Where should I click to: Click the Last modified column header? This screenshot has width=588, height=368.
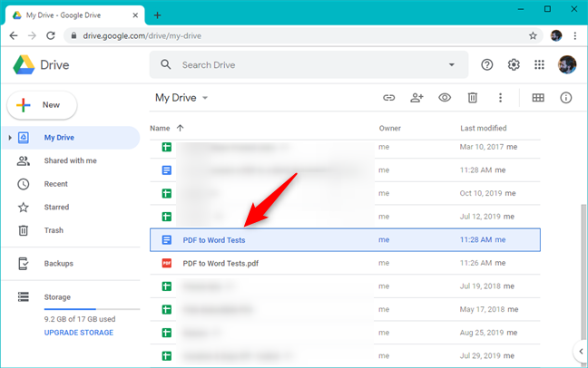pos(483,128)
